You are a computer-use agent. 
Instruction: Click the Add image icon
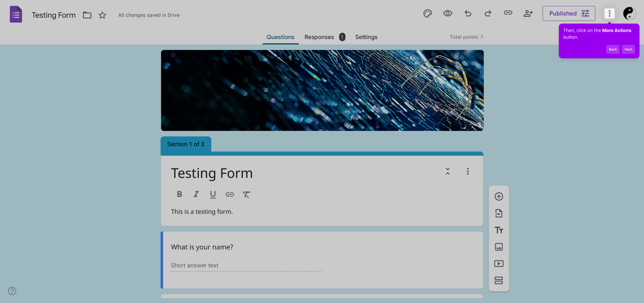click(x=499, y=247)
